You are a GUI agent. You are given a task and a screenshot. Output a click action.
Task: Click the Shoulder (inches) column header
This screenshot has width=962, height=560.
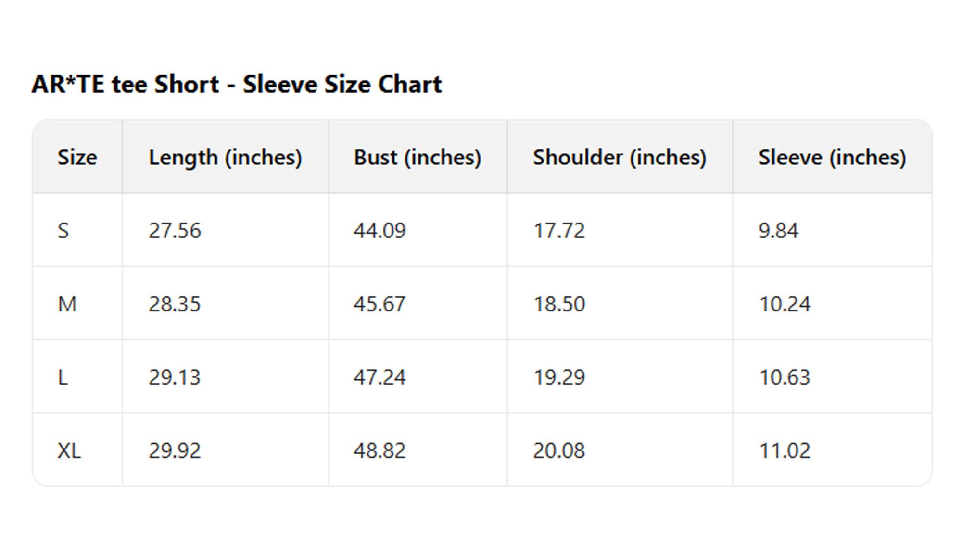[619, 157]
